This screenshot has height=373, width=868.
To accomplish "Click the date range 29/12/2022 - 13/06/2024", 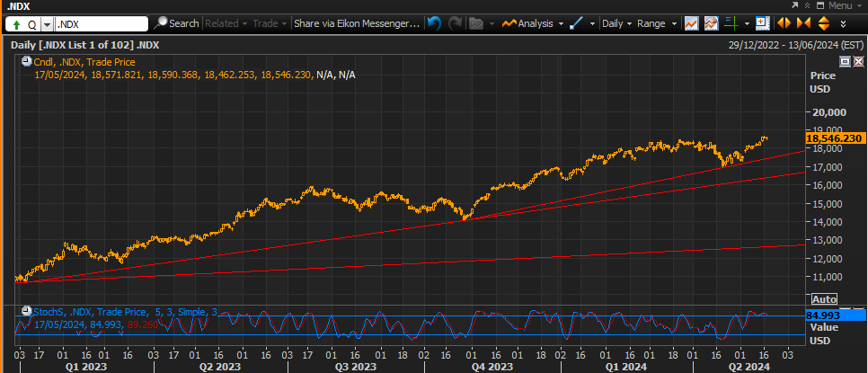I will coord(795,45).
